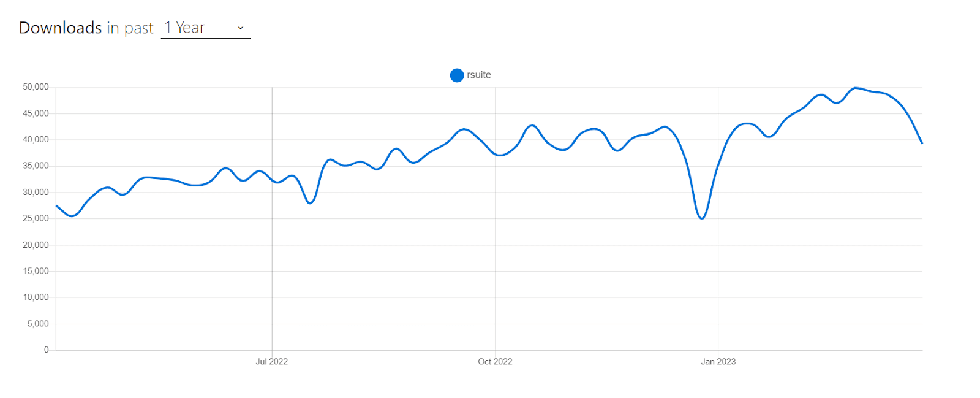Click the 40,000 y-axis label

(x=36, y=140)
